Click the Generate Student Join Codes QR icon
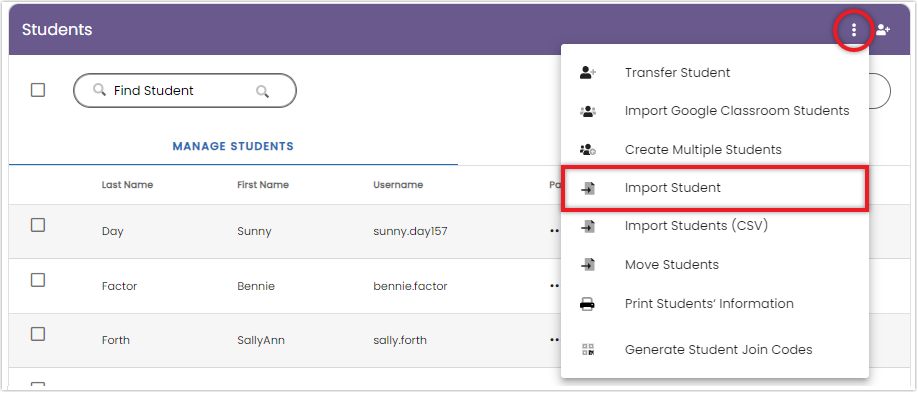The image size is (918, 393). 588,350
